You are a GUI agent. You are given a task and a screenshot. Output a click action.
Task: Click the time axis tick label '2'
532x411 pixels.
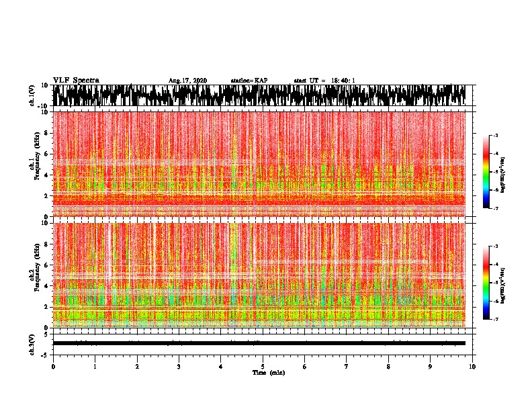coord(137,367)
